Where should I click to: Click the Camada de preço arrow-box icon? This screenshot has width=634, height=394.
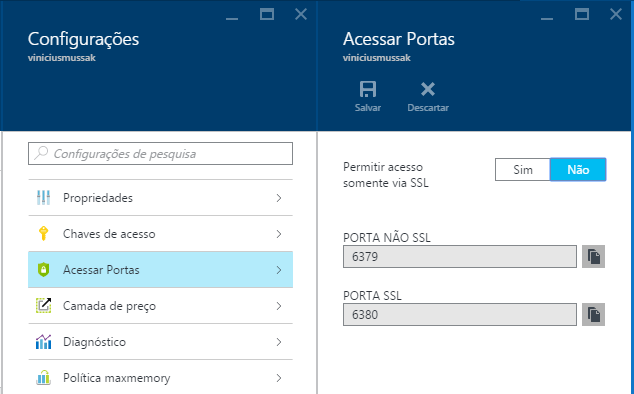(43, 305)
